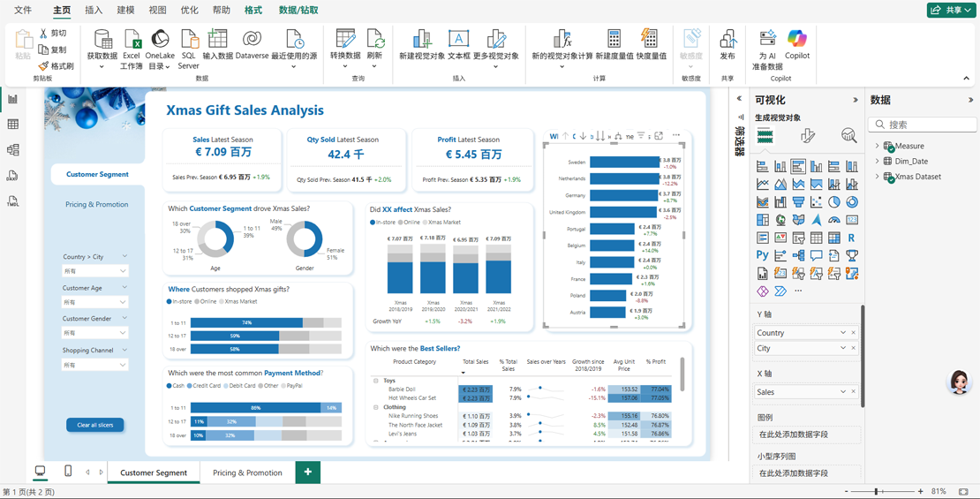Click the data pane search box
The width and height of the screenshot is (980, 499).
(x=927, y=125)
